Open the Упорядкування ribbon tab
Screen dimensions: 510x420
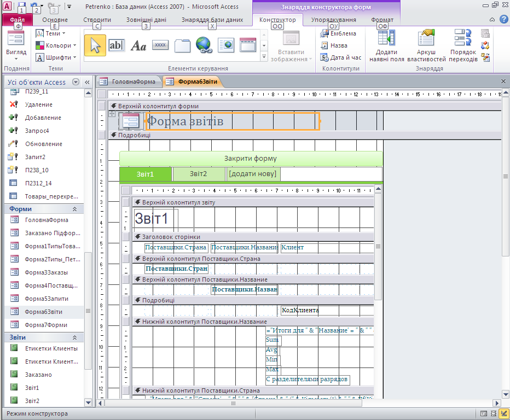coord(333,20)
